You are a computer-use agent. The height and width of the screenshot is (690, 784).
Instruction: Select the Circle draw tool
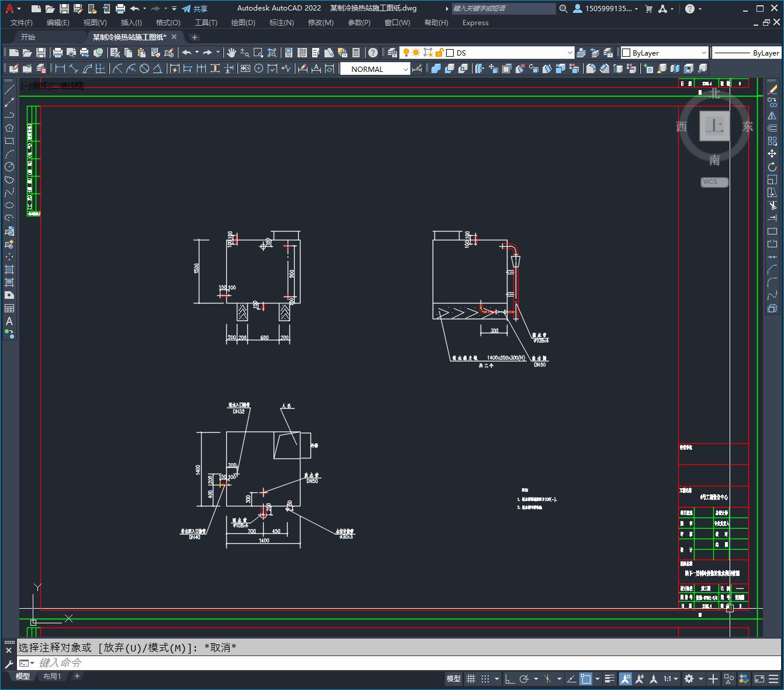9,167
